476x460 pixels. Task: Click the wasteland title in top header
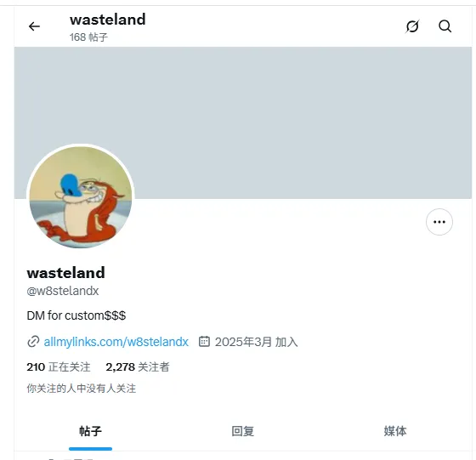click(108, 20)
